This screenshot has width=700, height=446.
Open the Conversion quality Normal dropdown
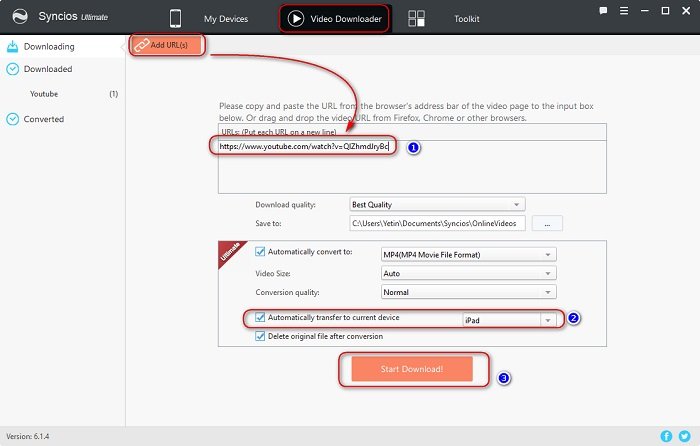(x=469, y=292)
